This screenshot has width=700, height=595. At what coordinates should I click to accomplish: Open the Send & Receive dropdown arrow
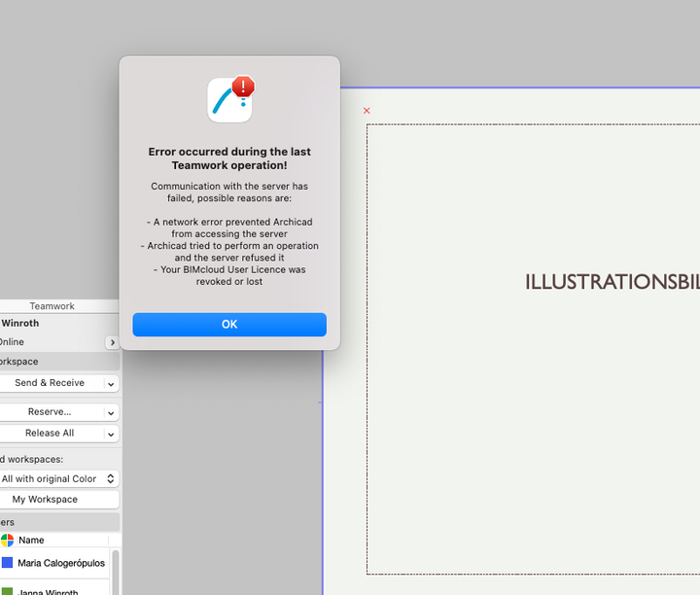pyautogui.click(x=111, y=384)
